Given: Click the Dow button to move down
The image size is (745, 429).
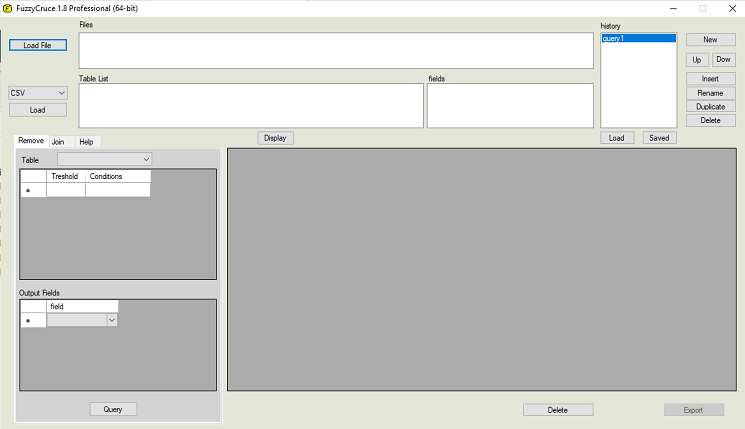Looking at the screenshot, I should pos(723,60).
